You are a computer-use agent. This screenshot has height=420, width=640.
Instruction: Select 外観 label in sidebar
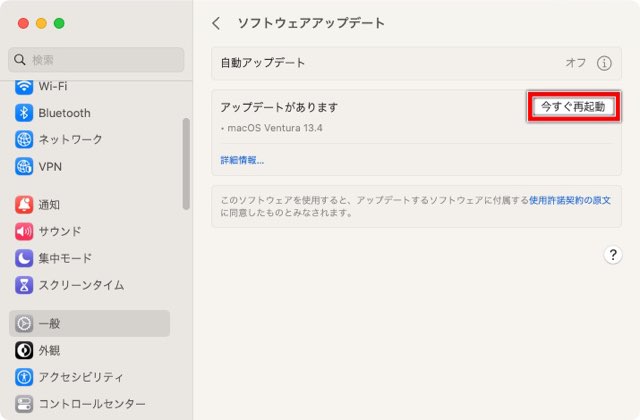pos(49,350)
